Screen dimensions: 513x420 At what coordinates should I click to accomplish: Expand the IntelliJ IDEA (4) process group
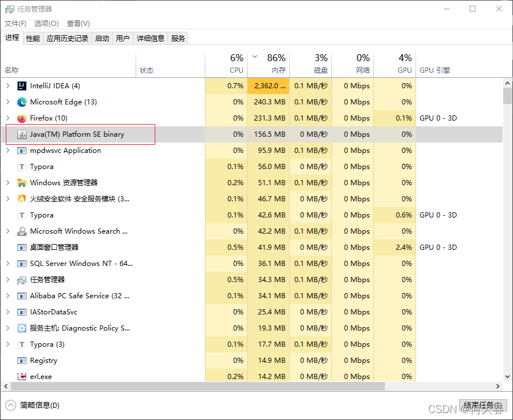pyautogui.click(x=8, y=86)
